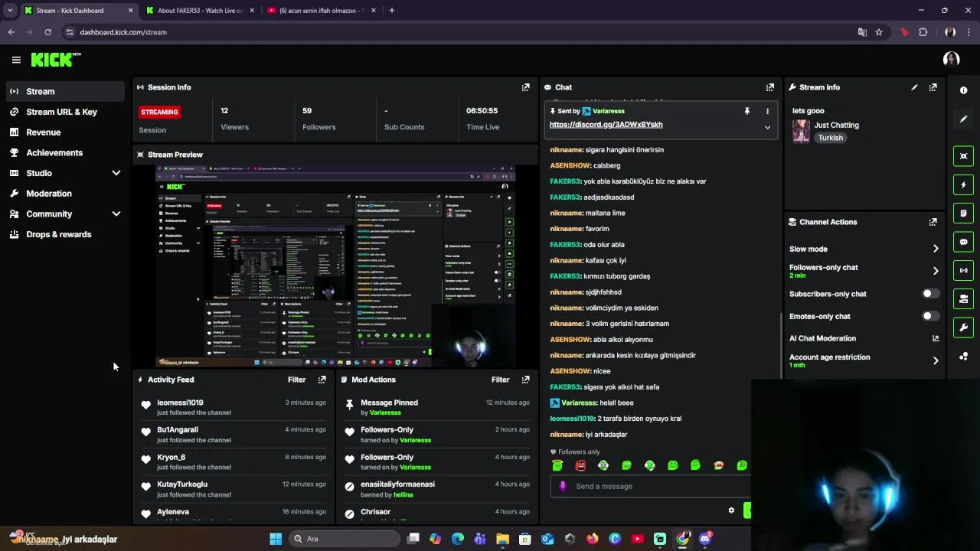Toggle the stream preview widget icon on right rail
The width and height of the screenshot is (980, 551).
click(x=963, y=156)
